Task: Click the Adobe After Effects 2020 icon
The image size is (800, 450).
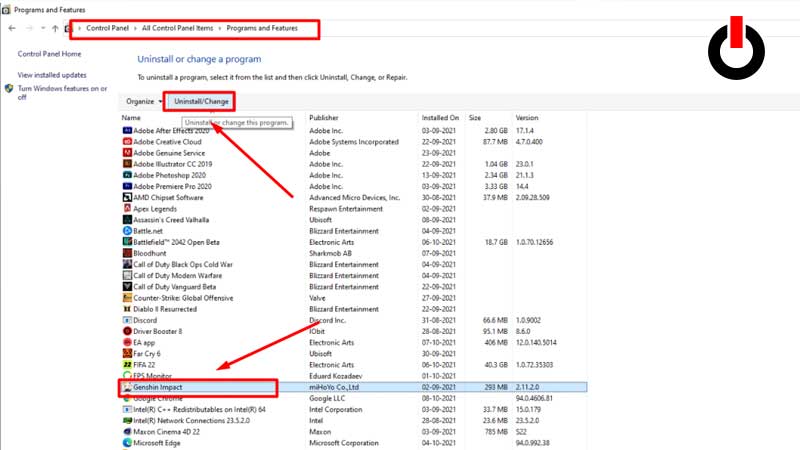Action: 127,131
